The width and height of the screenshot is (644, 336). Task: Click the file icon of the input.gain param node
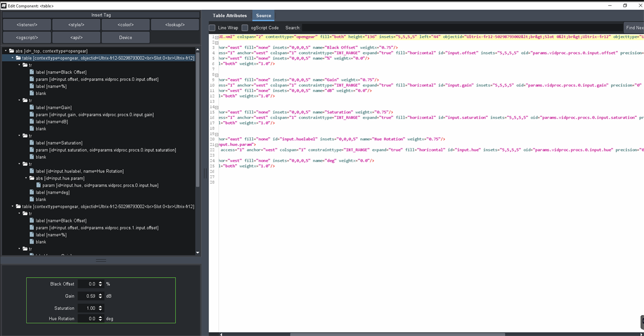tap(32, 115)
